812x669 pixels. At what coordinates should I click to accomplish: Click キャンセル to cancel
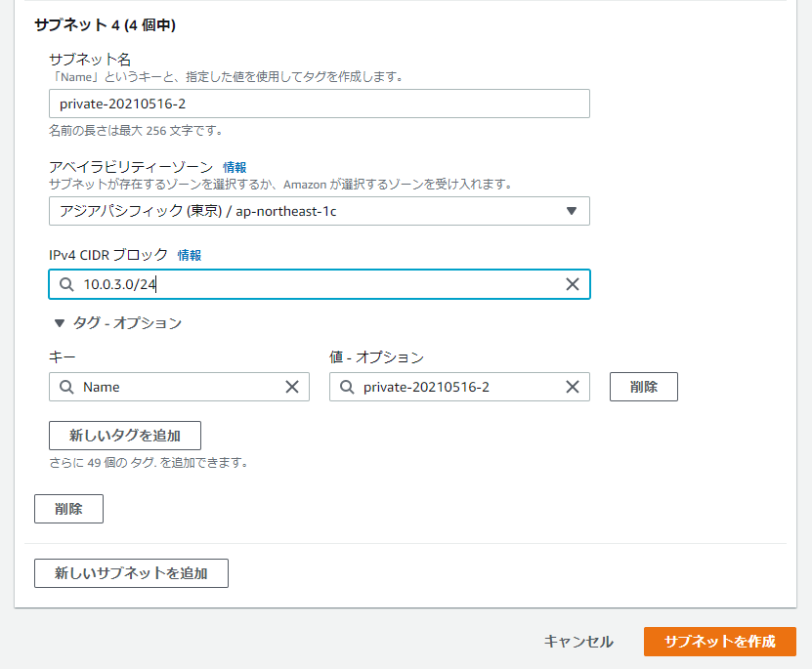point(578,642)
